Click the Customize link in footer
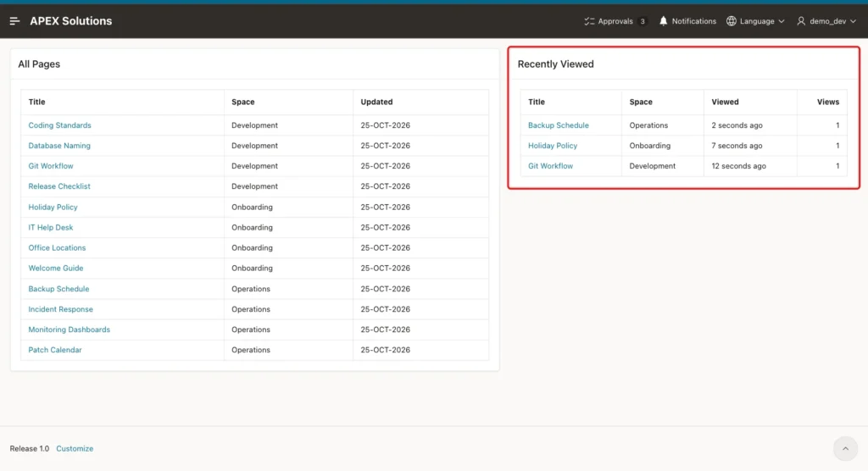 tap(75, 449)
